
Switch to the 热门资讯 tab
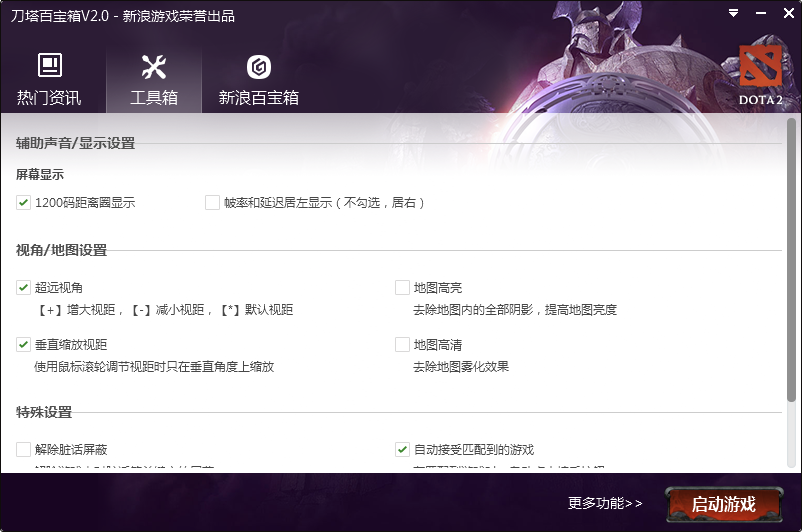pyautogui.click(x=49, y=98)
